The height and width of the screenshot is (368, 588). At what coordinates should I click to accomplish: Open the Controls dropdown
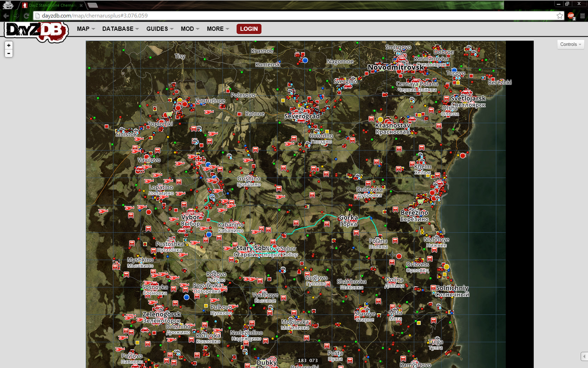pos(571,44)
